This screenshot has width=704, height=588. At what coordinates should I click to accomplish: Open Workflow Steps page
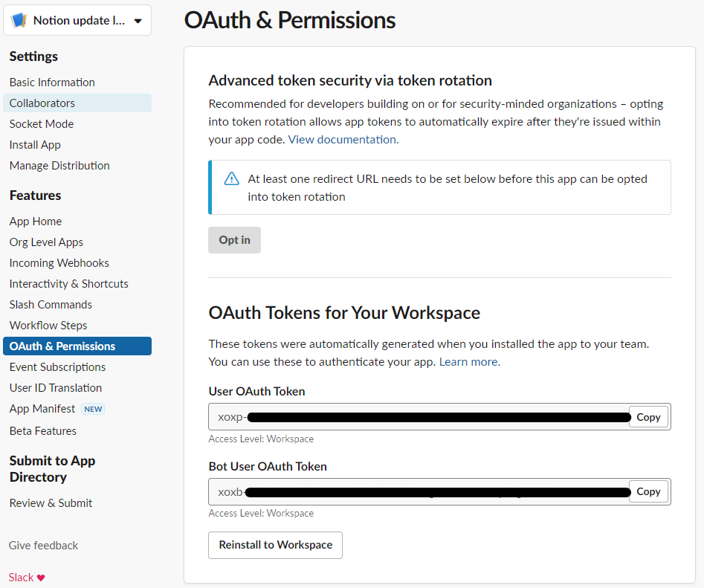[x=48, y=326]
